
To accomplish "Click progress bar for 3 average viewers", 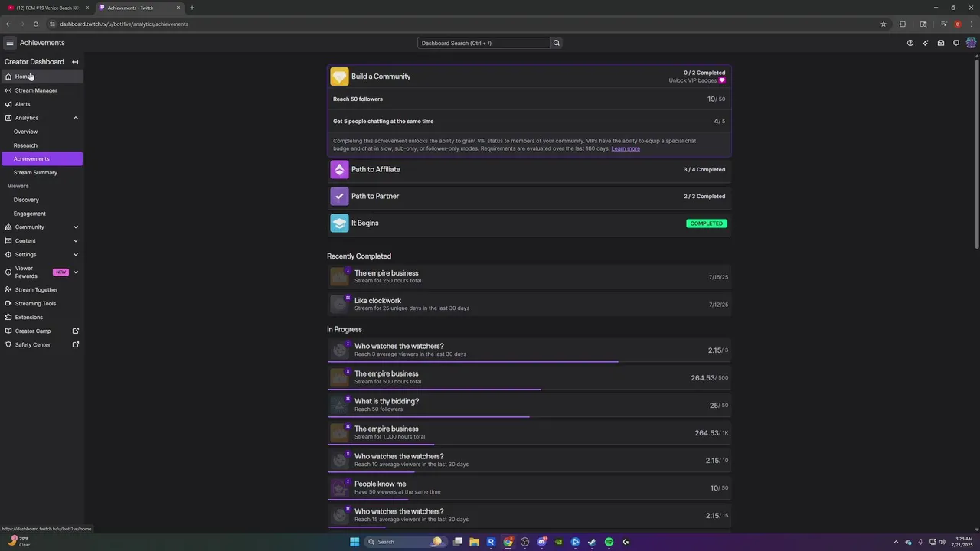I will click(529, 362).
